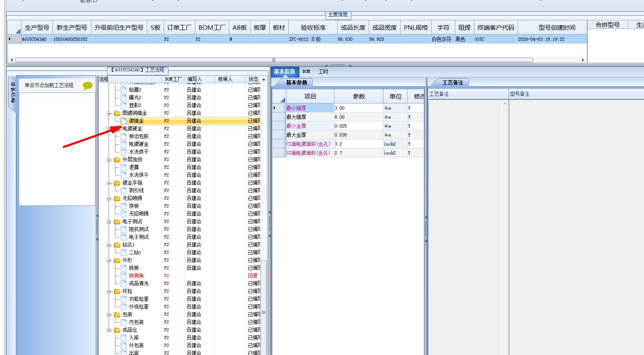This screenshot has width=644, height=355.
Task: Click the document icon beside 功能检查
Action: coord(124,299)
